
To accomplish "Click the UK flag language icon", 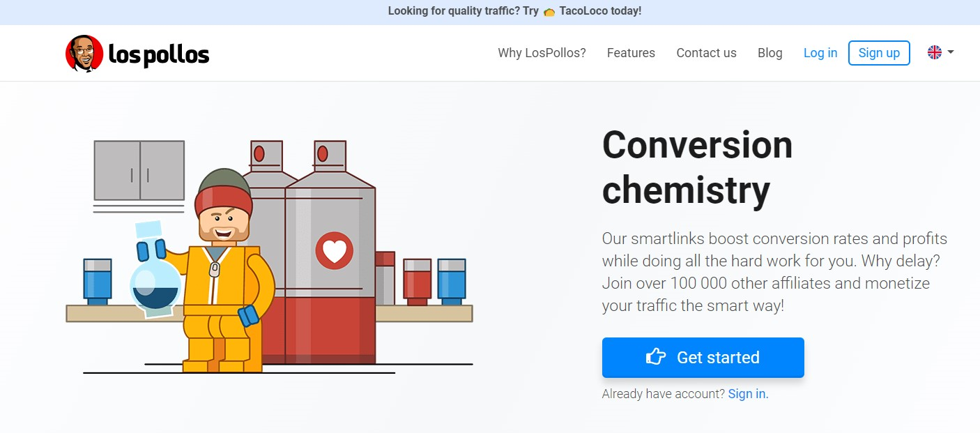I will 935,52.
